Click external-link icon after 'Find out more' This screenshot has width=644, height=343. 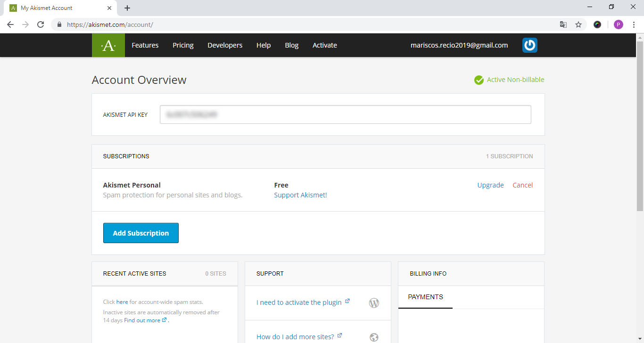tap(164, 320)
